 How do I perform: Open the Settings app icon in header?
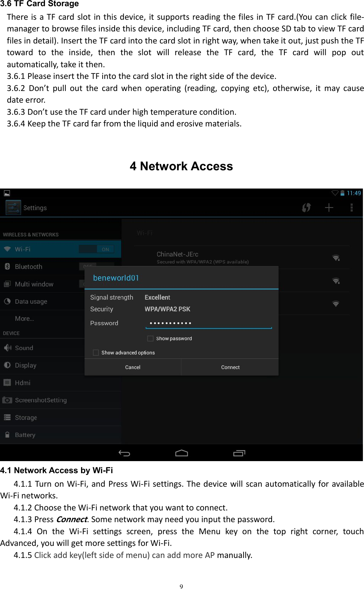coord(14,208)
